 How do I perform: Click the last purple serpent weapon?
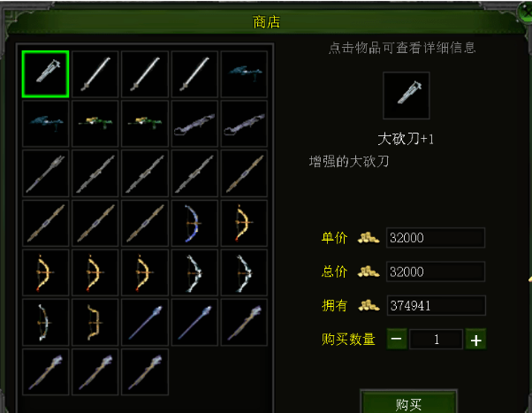pos(244,124)
